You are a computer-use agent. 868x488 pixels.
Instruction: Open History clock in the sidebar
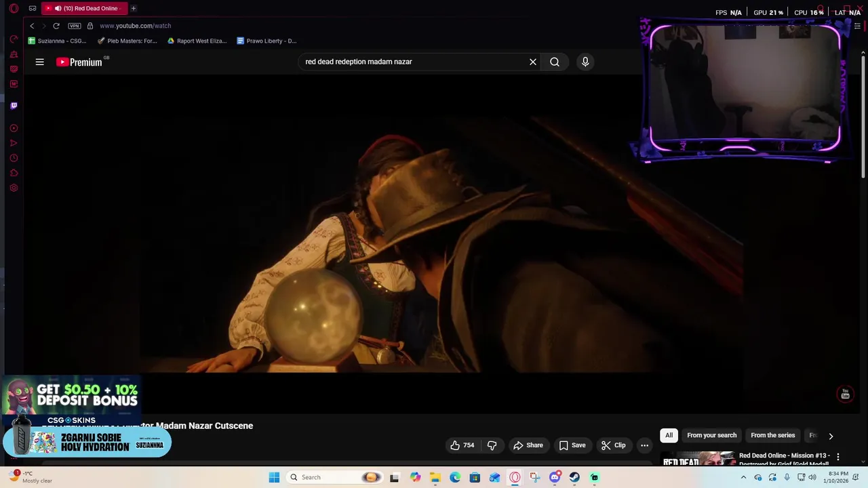click(x=14, y=158)
